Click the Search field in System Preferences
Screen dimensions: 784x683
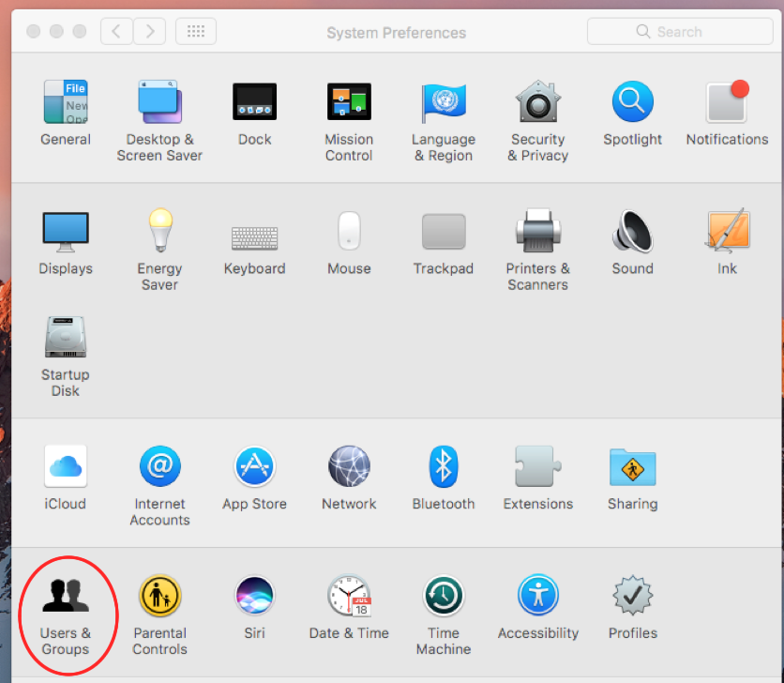click(x=680, y=32)
